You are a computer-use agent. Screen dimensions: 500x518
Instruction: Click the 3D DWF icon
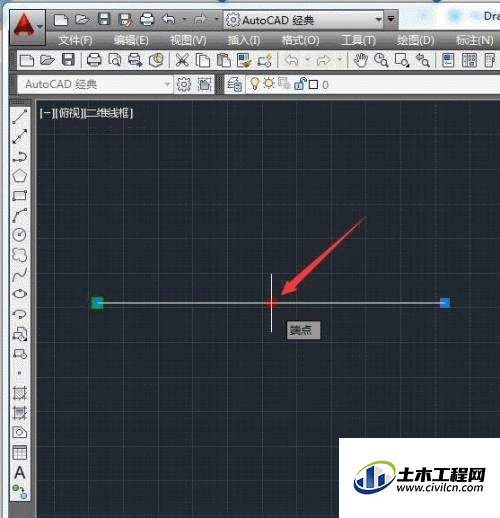coord(156,60)
